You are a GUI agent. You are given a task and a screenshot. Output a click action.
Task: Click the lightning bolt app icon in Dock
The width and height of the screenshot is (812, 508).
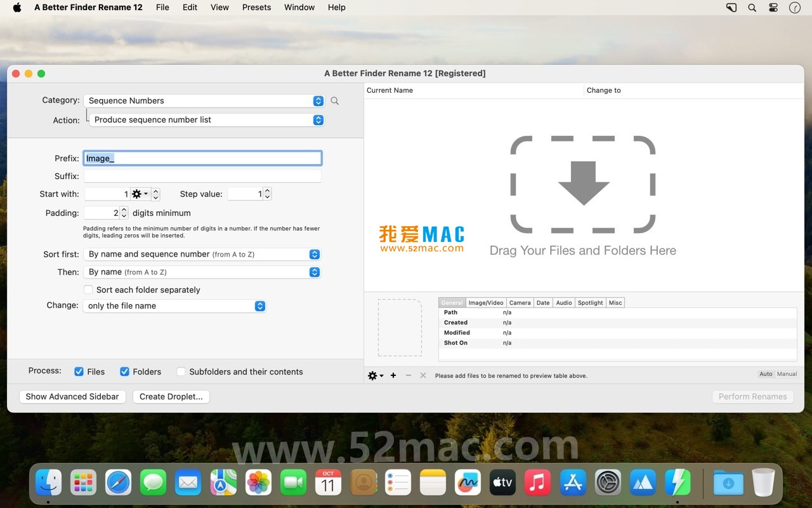(678, 483)
